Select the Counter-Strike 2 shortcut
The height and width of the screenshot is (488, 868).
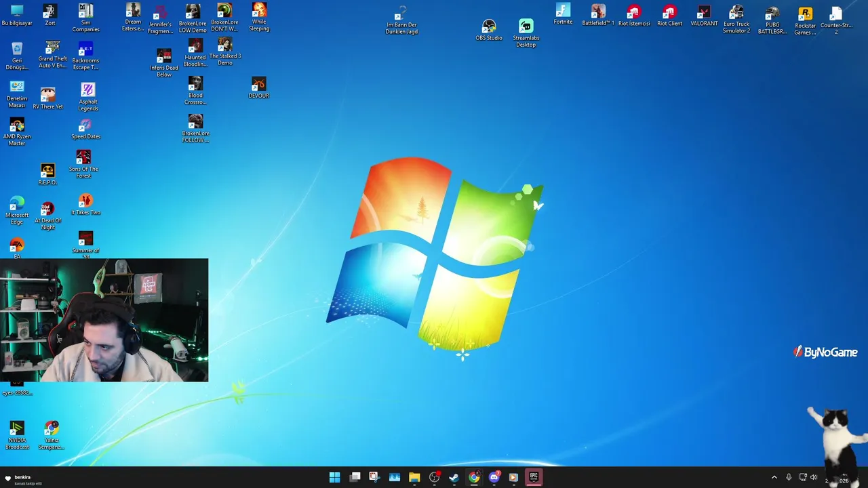[836, 20]
